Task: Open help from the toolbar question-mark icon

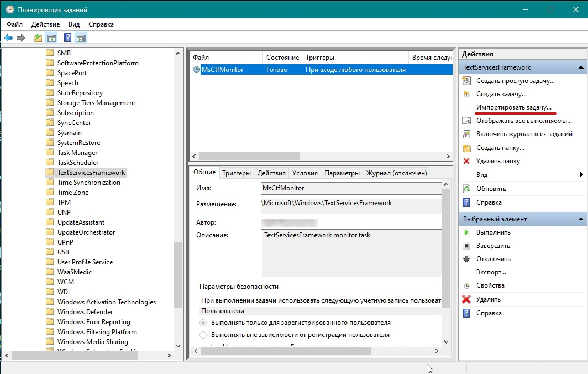Action: pyautogui.click(x=67, y=38)
